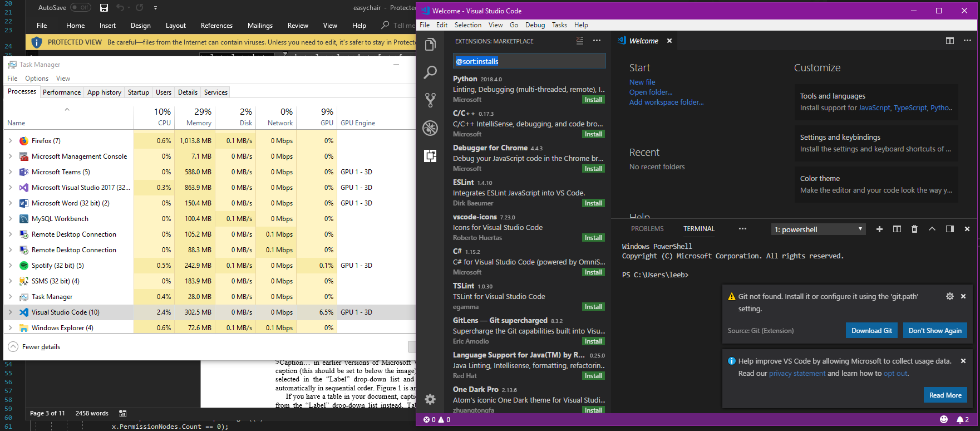Clear extensions input via the list icon
The image size is (980, 431).
[580, 41]
